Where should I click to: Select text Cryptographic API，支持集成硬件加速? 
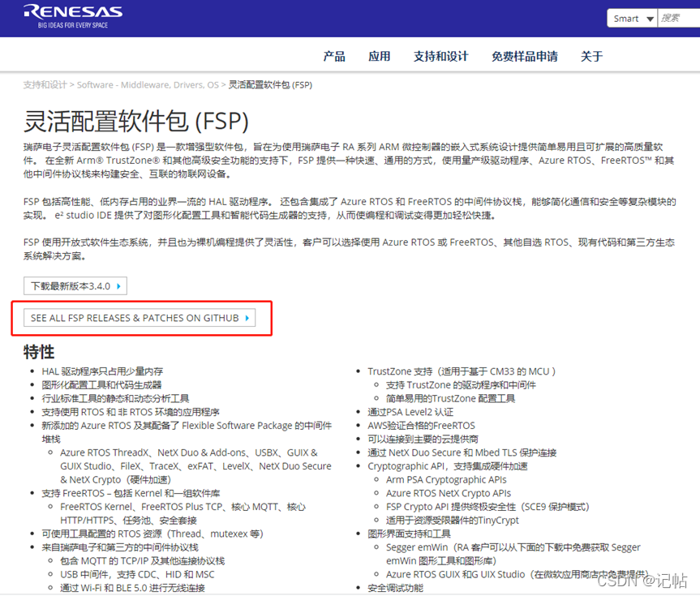click(x=447, y=466)
